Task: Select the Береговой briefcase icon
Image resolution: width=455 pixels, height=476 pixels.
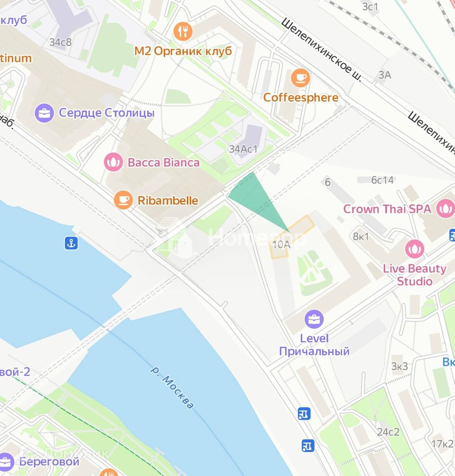Action: click(6, 462)
